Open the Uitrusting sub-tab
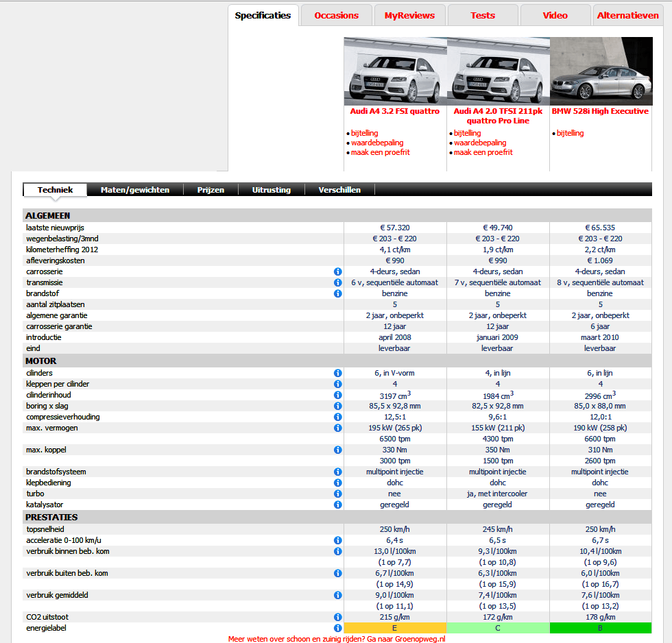This screenshot has height=643, width=672. click(x=272, y=190)
